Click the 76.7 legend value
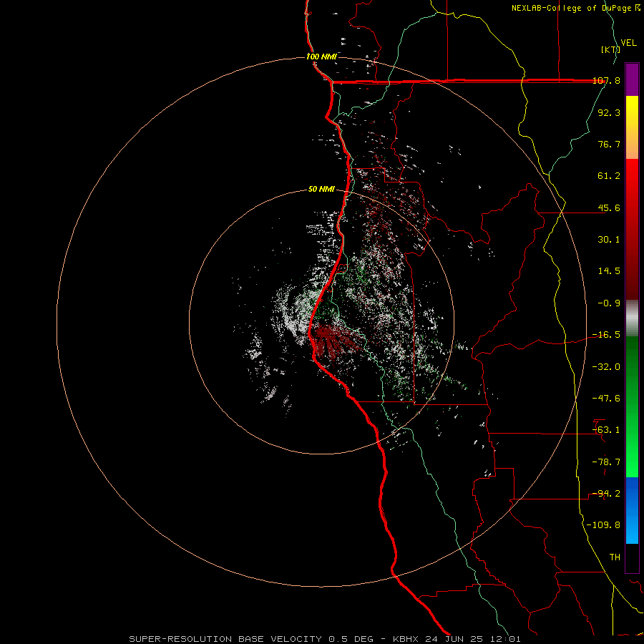Screen dimensions: 644x644 [x=609, y=144]
